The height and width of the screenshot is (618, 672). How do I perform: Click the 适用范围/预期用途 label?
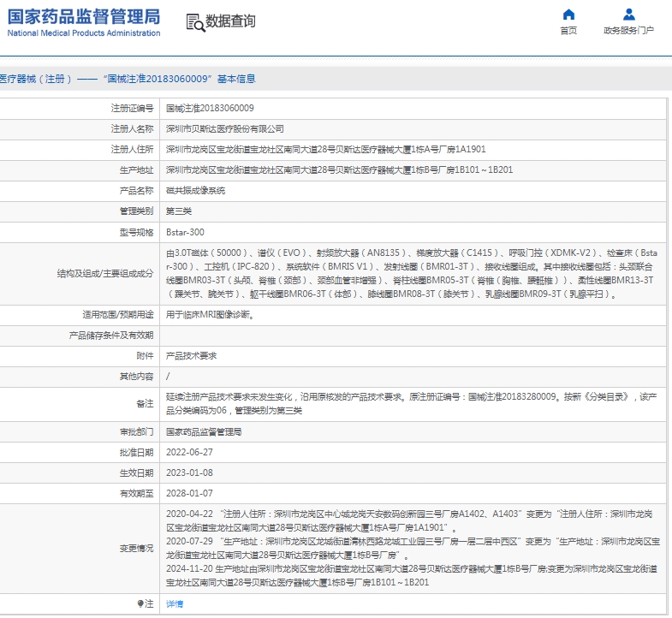118,315
